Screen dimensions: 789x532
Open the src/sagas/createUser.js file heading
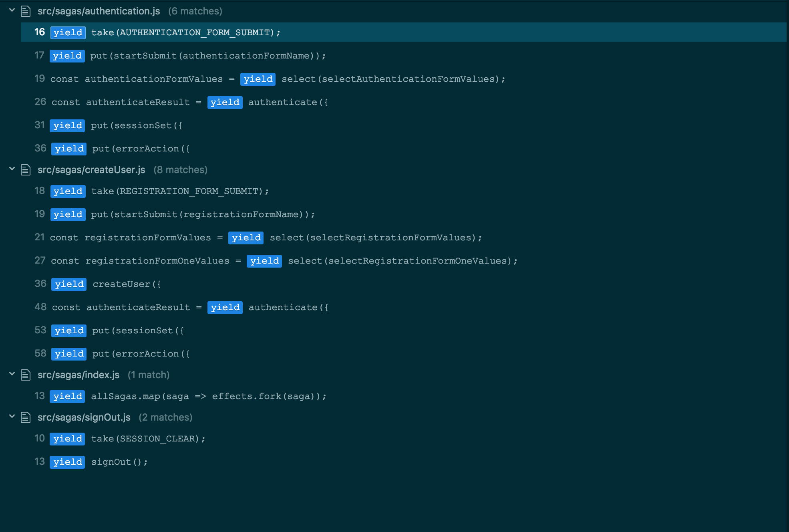click(91, 169)
